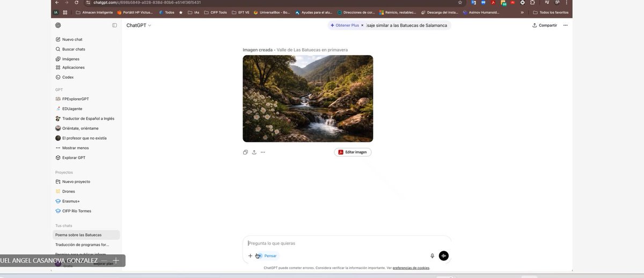
Task: Open Todos los favoritos folder
Action: pyautogui.click(x=550, y=12)
